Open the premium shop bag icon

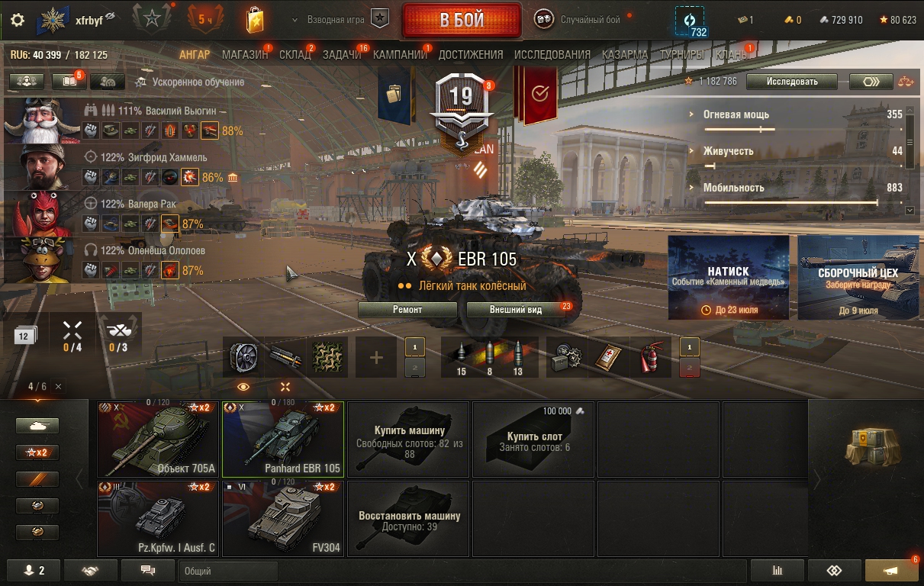(256, 20)
